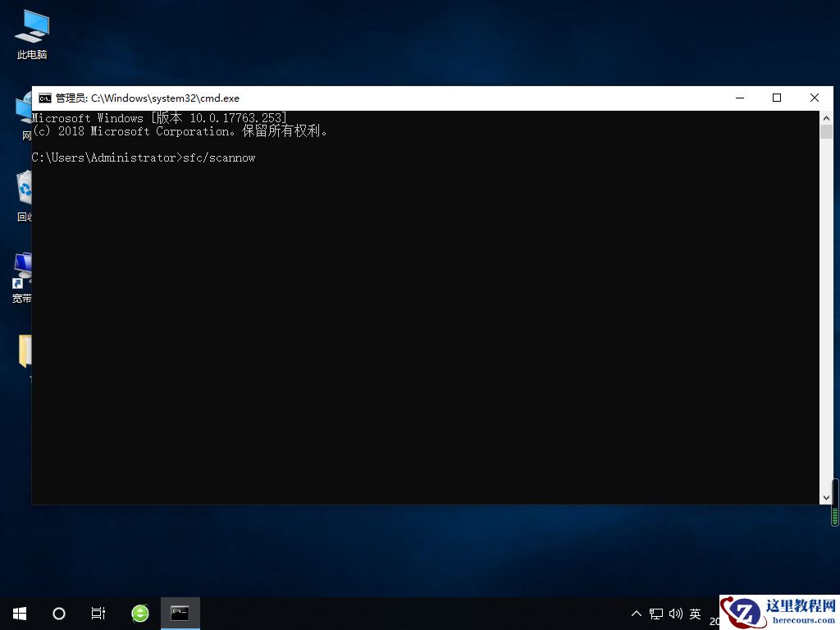Open Task View from the taskbar

pos(98,613)
